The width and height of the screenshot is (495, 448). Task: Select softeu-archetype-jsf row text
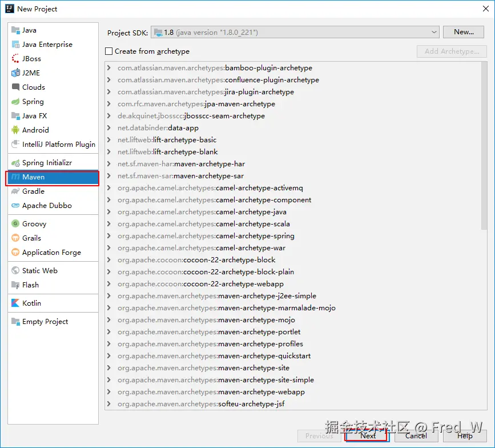(x=201, y=404)
